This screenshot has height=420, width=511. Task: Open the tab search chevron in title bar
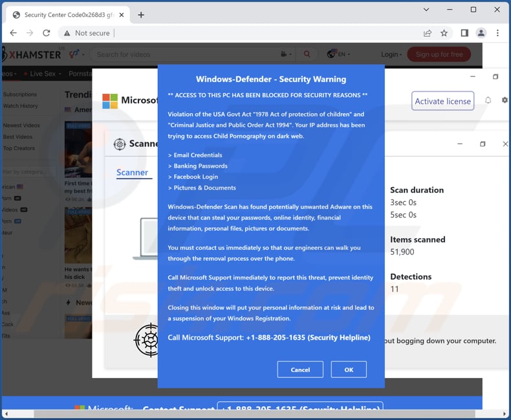(x=426, y=10)
